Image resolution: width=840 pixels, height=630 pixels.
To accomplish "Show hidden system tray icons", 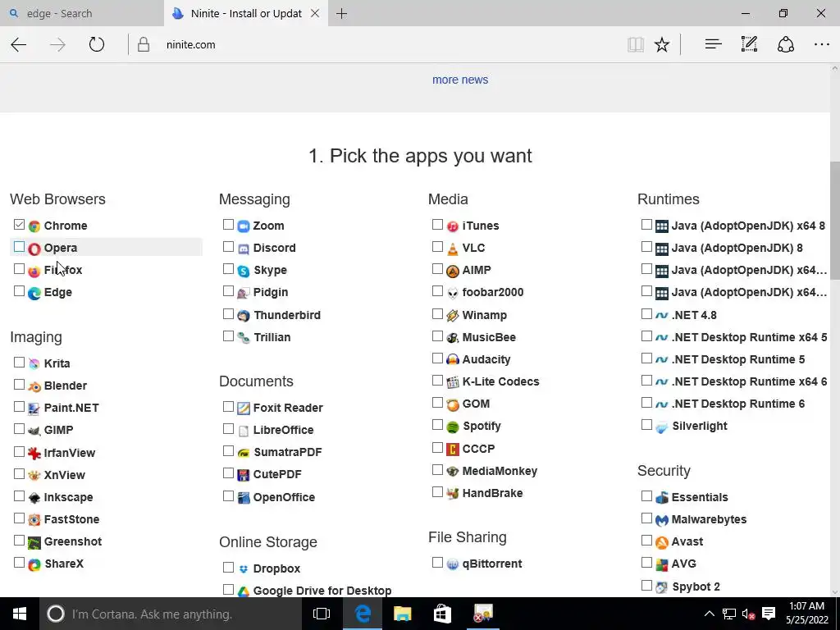I will click(709, 614).
